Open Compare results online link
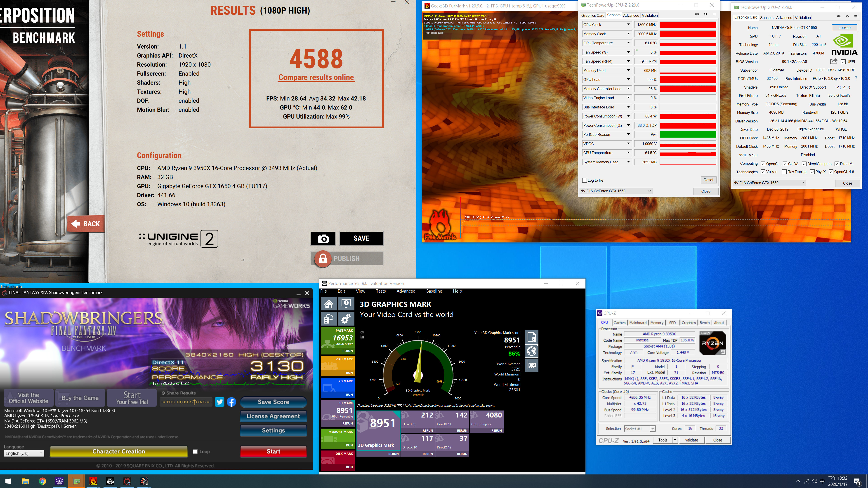868x488 pixels. [316, 77]
